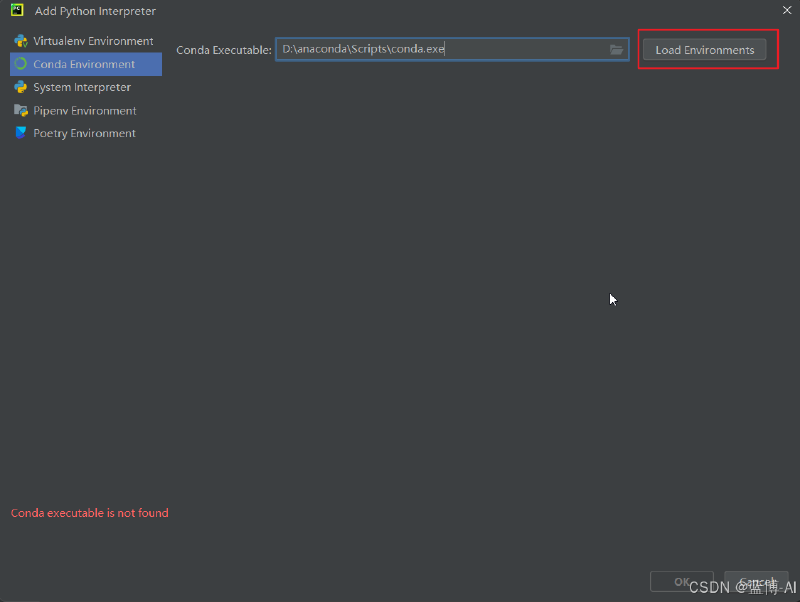Click the Conda Environment ring icon
Screen dimensions: 800x602
21,64
